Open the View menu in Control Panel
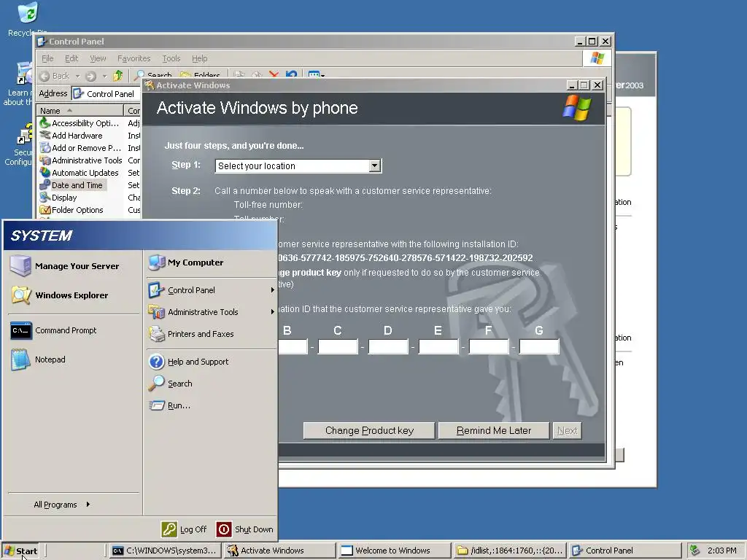 pyautogui.click(x=98, y=58)
